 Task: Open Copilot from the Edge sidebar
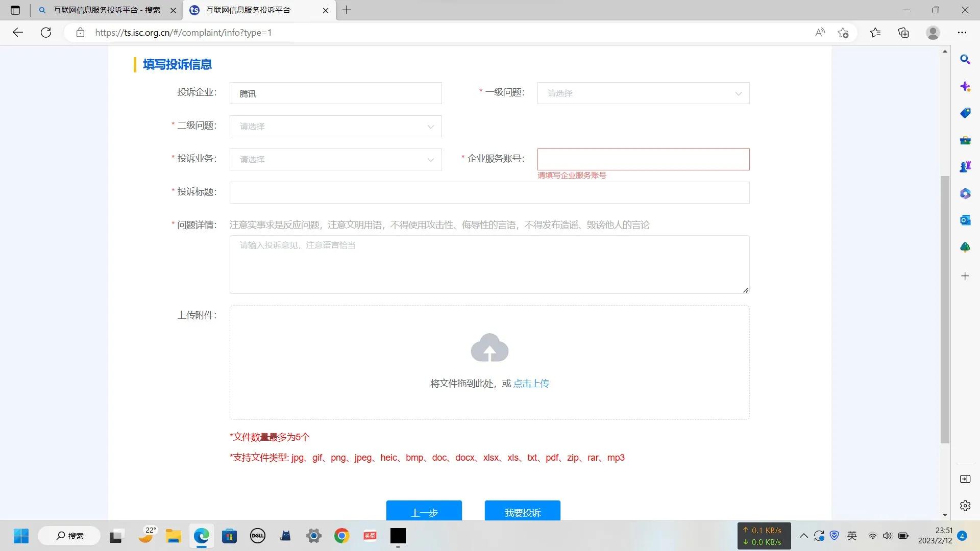click(965, 86)
